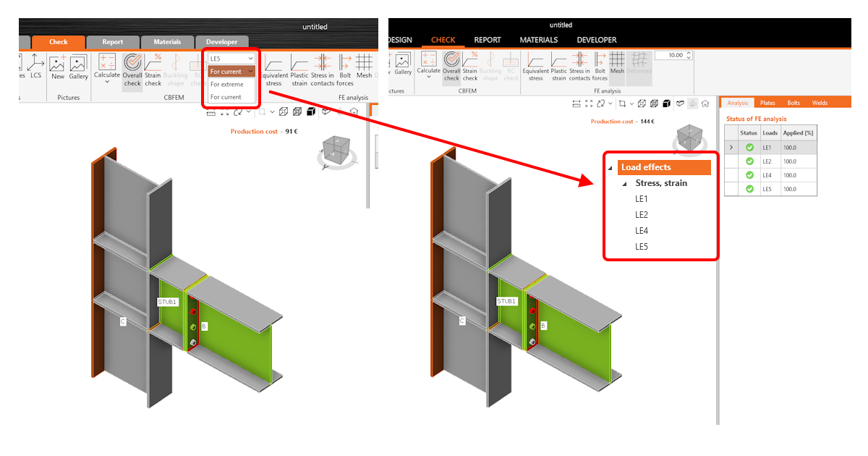Collapse the Stress, strain tree branch

[624, 182]
